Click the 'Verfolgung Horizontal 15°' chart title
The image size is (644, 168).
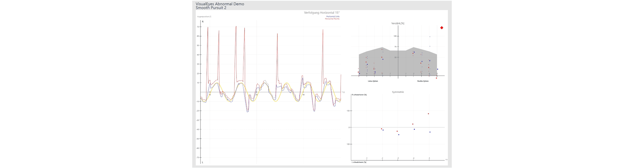[x=321, y=13]
